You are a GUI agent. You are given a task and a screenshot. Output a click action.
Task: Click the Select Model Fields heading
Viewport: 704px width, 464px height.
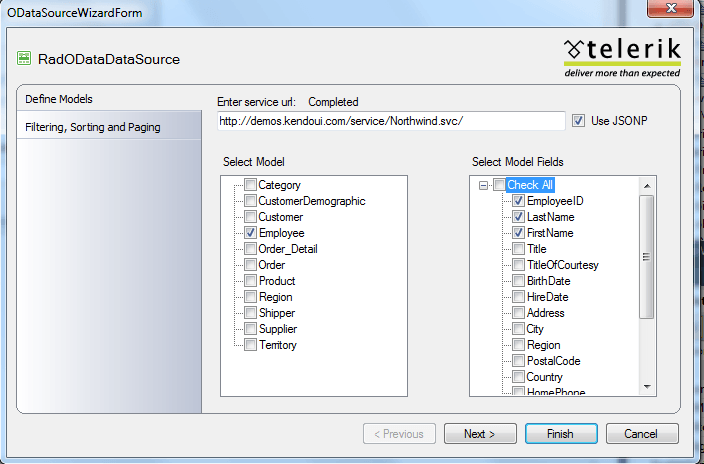click(x=518, y=162)
